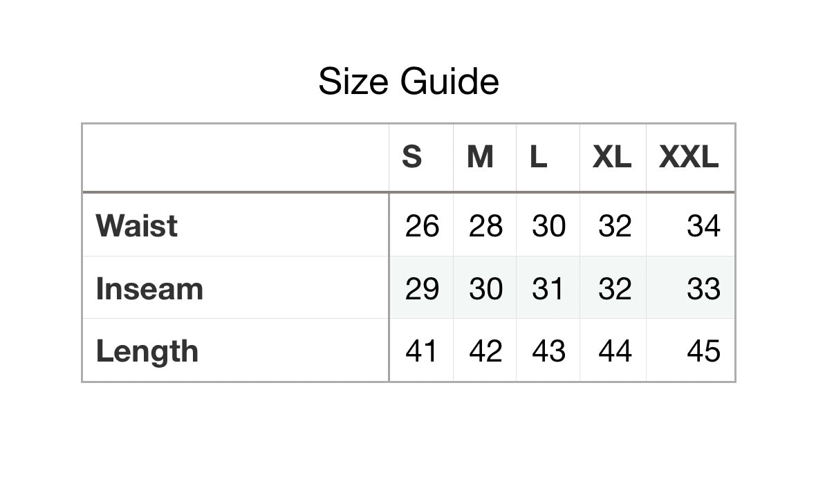Screen dimensions: 834x504
Task: Click the Waist value 26 cell
Action: pyautogui.click(x=422, y=225)
